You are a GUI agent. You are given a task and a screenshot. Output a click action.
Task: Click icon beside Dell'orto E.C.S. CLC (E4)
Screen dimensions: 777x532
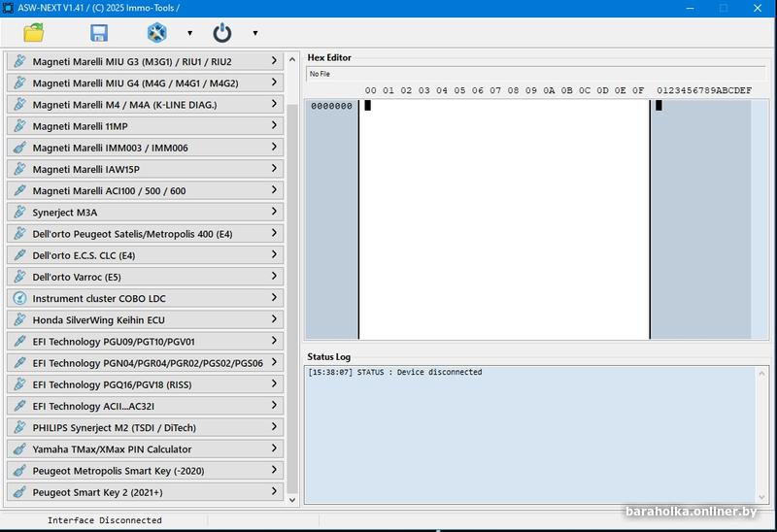tap(19, 255)
